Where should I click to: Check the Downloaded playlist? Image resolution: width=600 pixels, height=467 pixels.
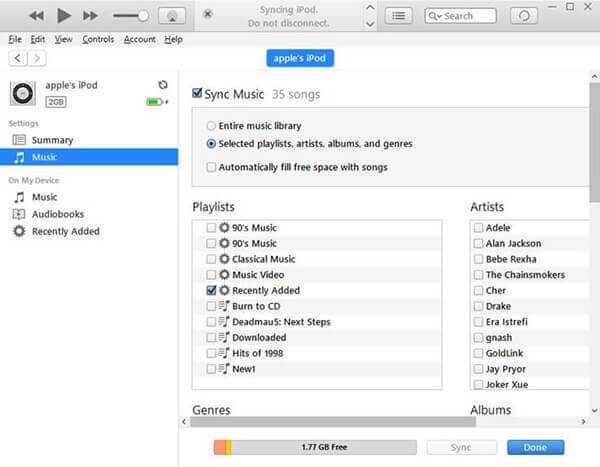point(211,338)
